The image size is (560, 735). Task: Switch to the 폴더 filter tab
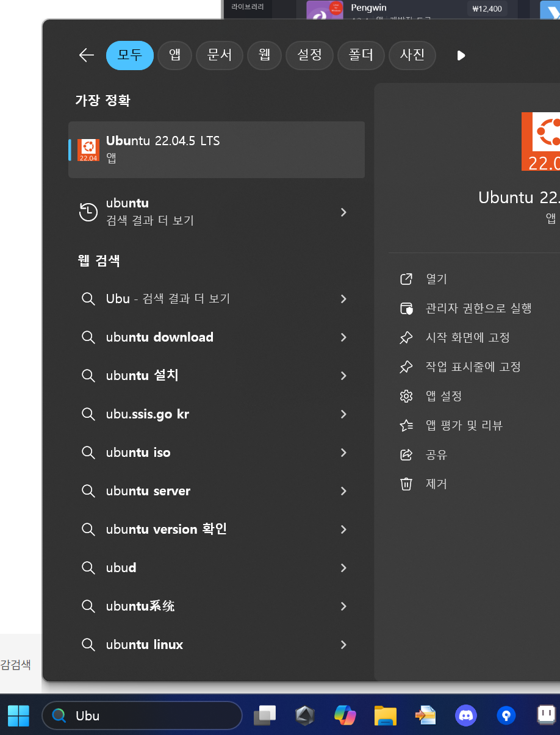(361, 56)
